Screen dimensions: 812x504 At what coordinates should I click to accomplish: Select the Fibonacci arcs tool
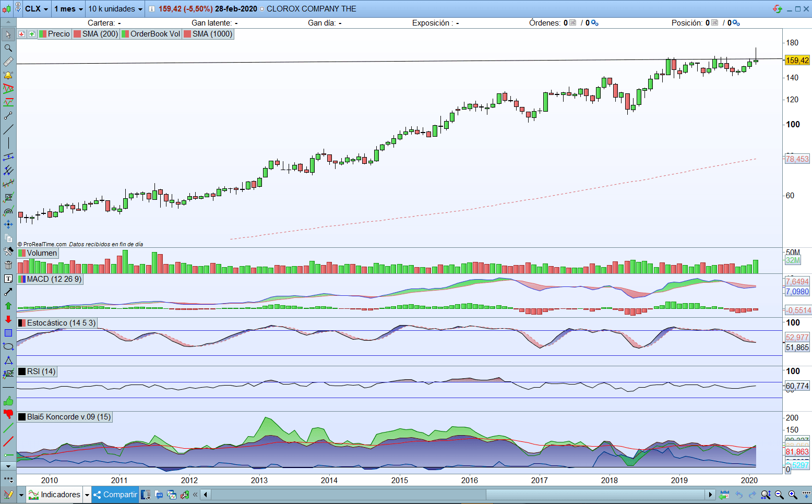(x=8, y=211)
